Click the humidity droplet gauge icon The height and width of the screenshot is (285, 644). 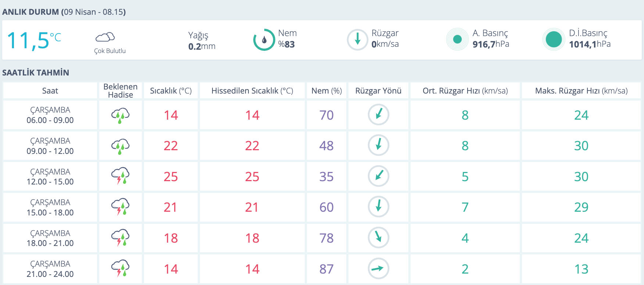(x=264, y=40)
